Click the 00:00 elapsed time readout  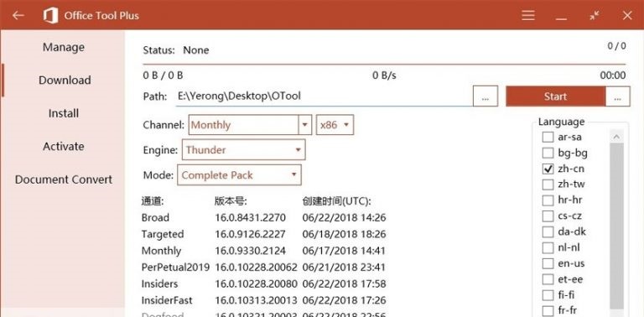[x=613, y=75]
